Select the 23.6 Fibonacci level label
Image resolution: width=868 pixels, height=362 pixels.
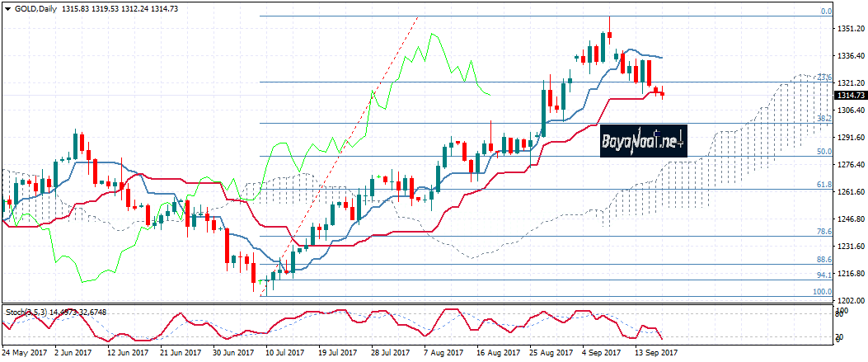823,78
